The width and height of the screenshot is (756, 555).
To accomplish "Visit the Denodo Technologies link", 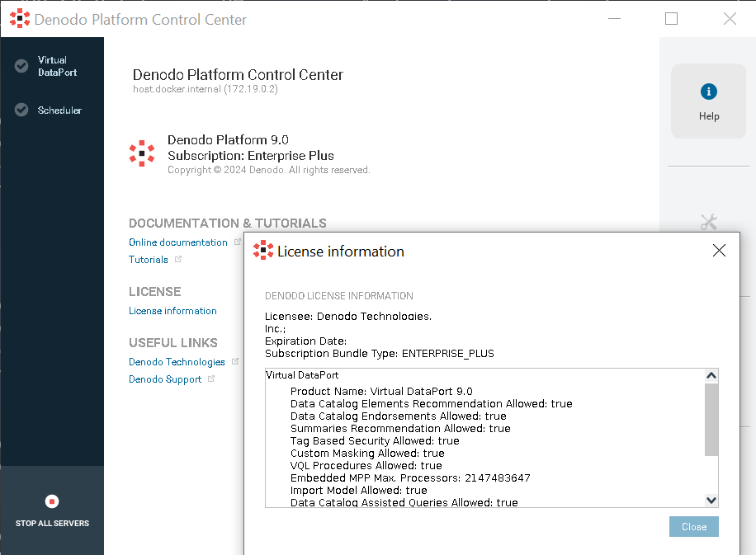I will point(177,362).
